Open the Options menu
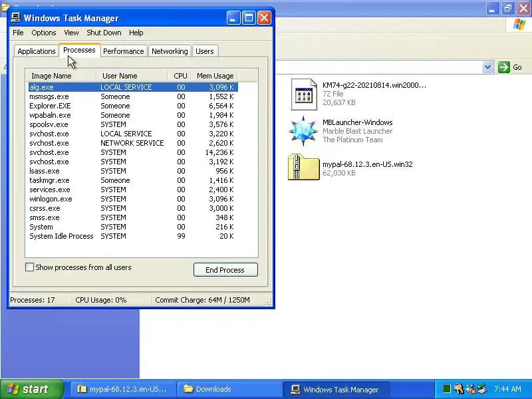This screenshot has width=532, height=399. 44,33
